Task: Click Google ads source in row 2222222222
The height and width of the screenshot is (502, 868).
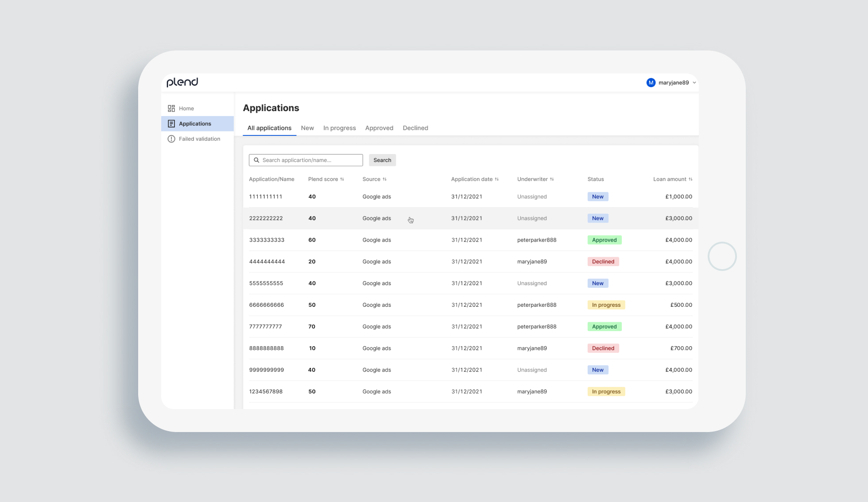Action: (377, 218)
